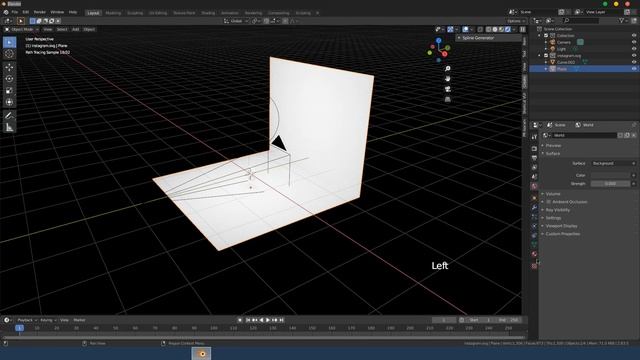
Task: Open the Texture properties tab
Action: pyautogui.click(x=534, y=266)
